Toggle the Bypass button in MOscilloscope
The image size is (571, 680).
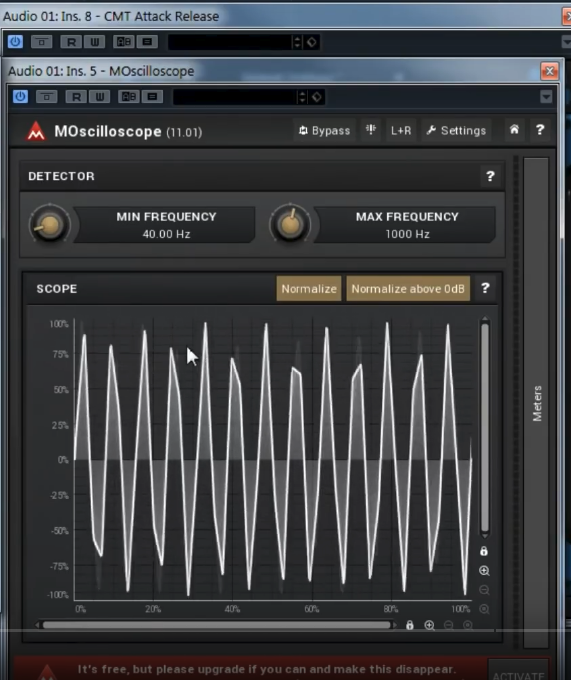click(x=324, y=131)
